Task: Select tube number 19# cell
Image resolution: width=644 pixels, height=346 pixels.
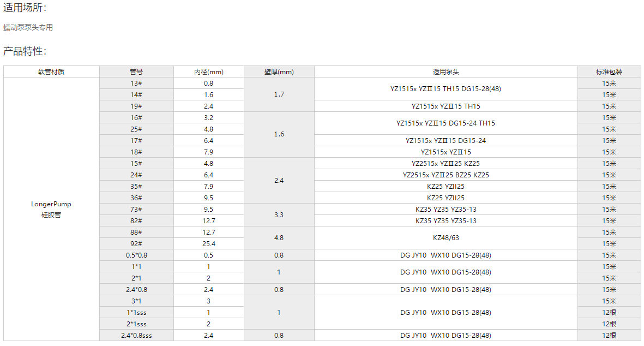Action: 136,106
